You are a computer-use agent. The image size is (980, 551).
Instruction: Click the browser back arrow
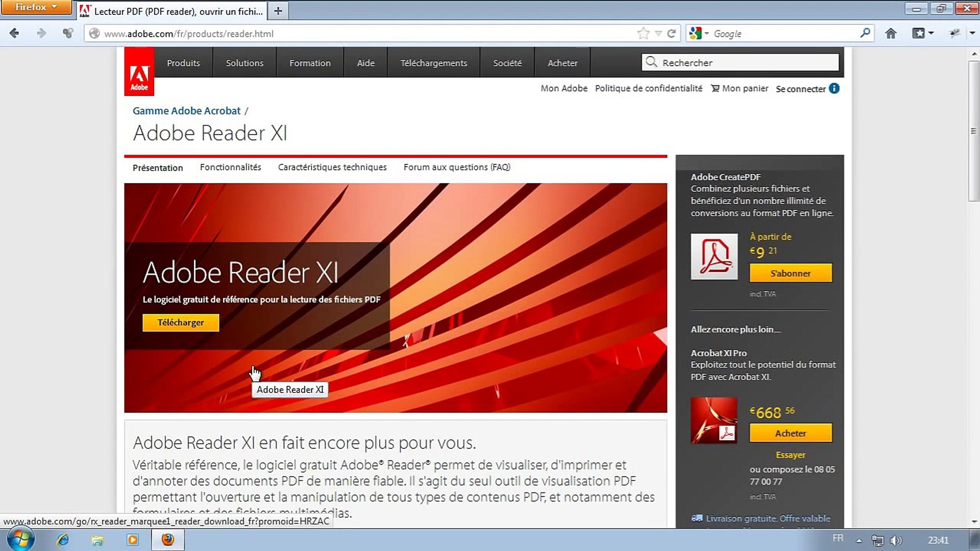14,34
